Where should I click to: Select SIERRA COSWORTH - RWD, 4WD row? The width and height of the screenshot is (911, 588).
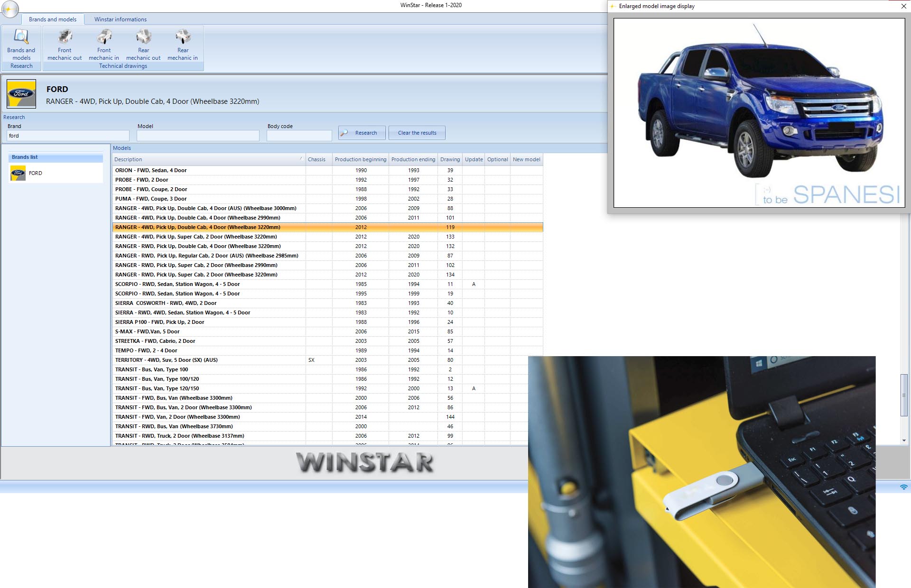[x=327, y=303]
